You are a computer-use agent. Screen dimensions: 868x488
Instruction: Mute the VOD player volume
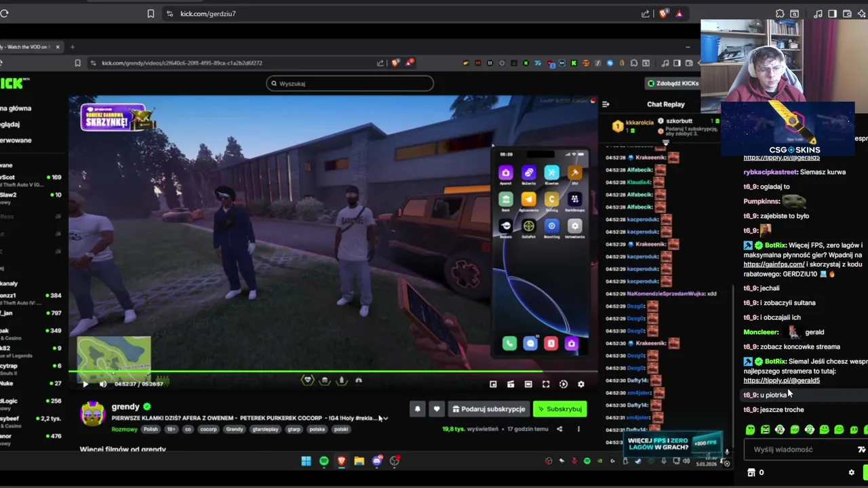[x=103, y=384]
